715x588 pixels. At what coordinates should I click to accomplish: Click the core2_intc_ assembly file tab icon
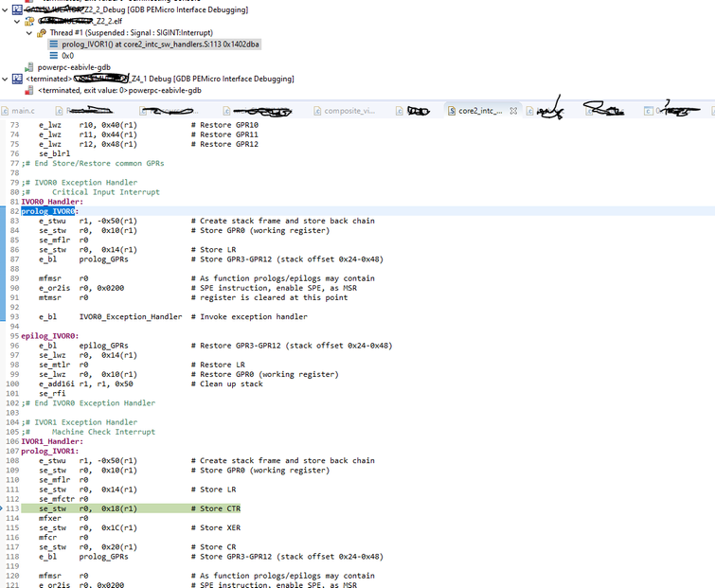tap(452, 111)
